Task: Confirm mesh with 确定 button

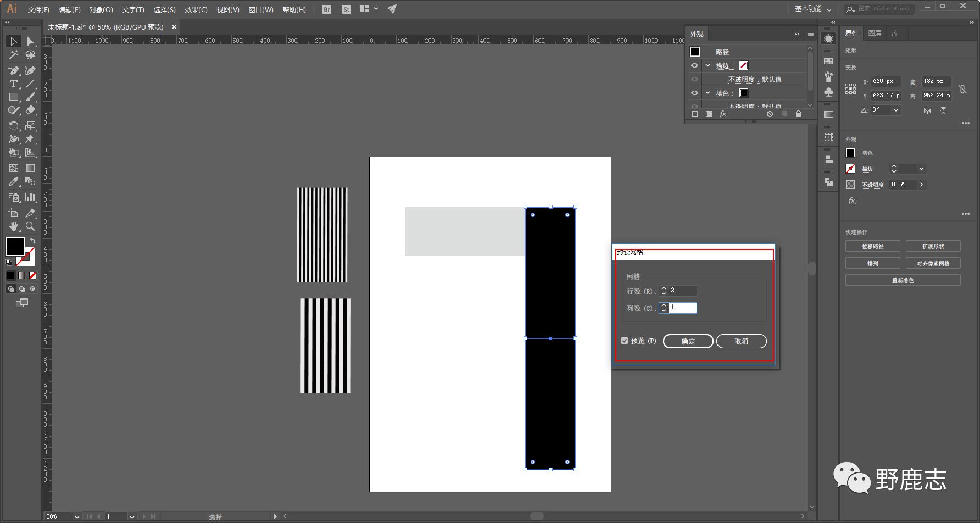Action: [688, 341]
